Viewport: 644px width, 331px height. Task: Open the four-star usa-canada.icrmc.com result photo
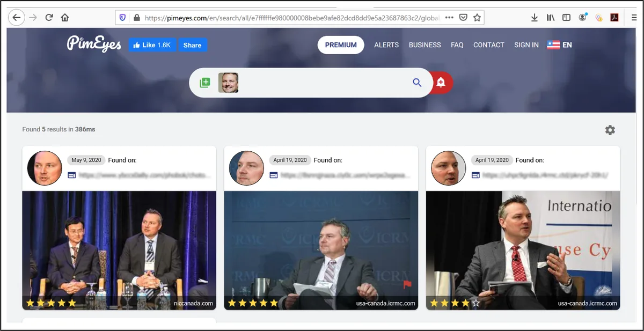(523, 251)
